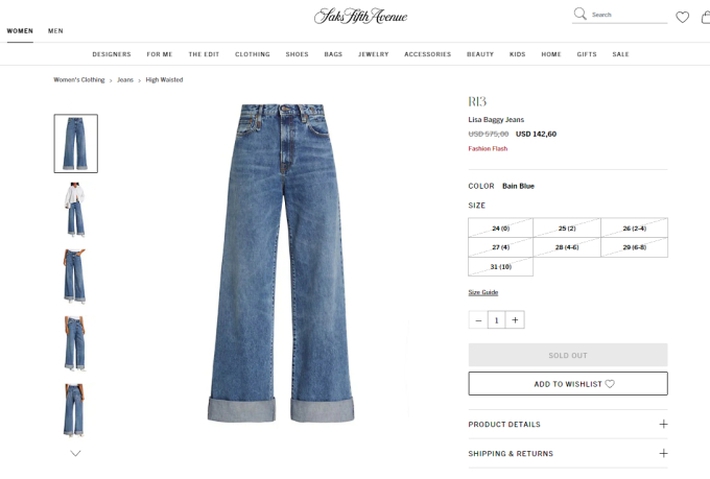Select size 28 (4-6)

point(567,247)
